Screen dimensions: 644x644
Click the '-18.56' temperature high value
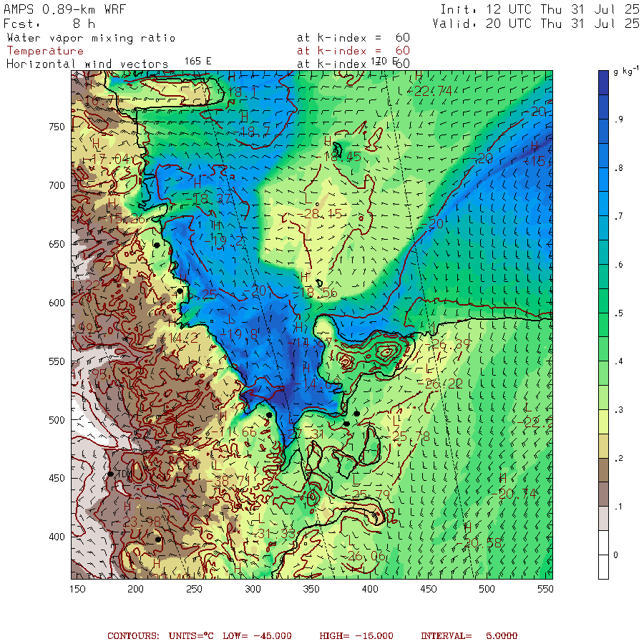(x=315, y=293)
